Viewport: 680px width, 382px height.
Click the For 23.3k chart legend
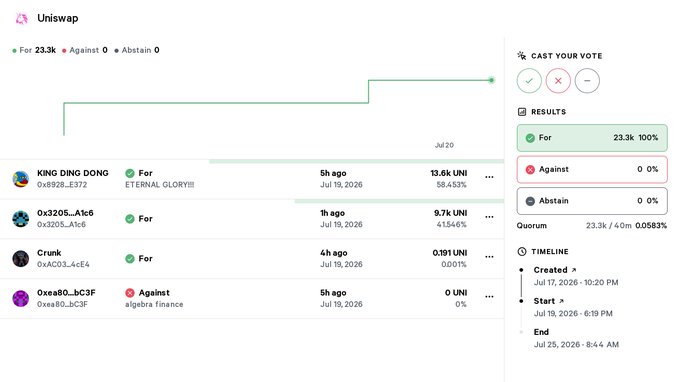coord(34,50)
